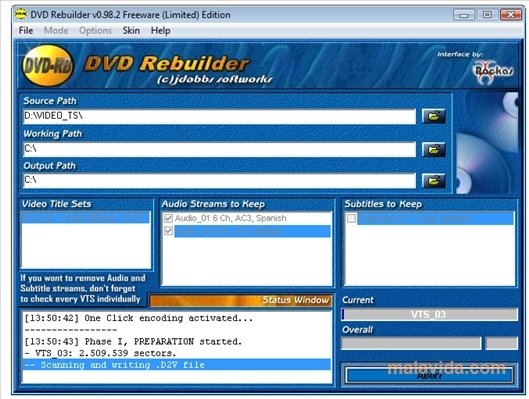Browse for the Working Path folder
The width and height of the screenshot is (529, 399).
coord(434,149)
